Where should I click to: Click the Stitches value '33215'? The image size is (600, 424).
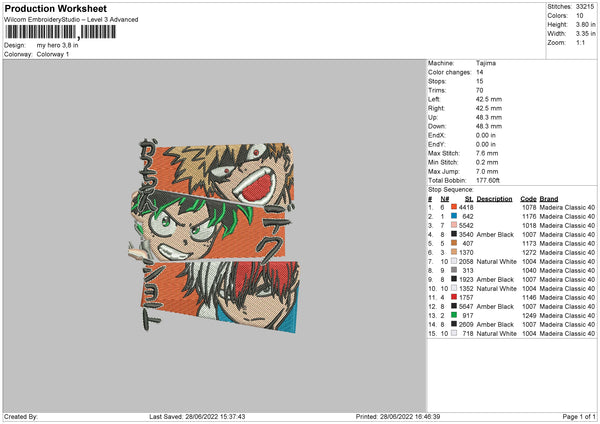tap(585, 7)
